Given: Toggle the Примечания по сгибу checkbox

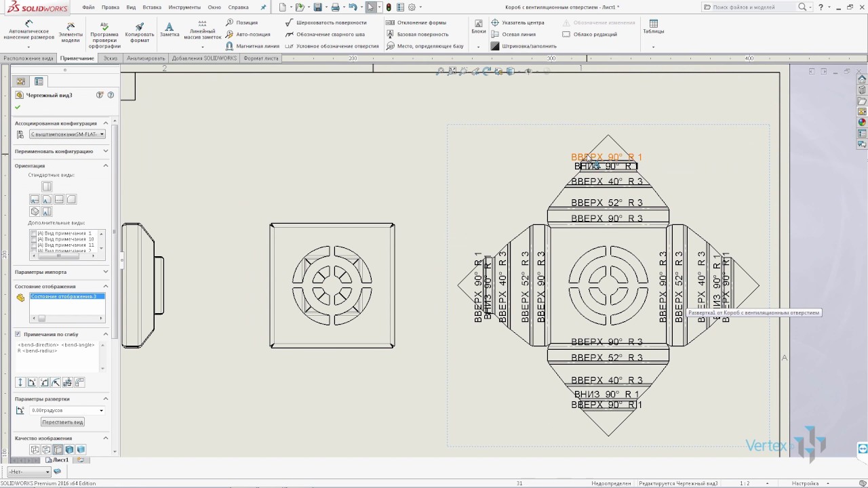Looking at the screenshot, I should coord(18,334).
